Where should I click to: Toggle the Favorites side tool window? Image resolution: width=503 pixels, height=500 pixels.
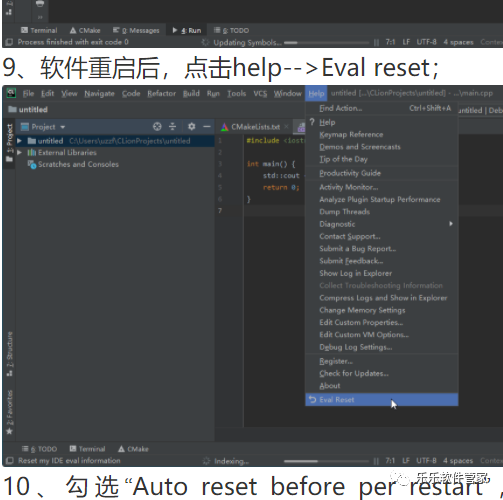click(x=9, y=413)
